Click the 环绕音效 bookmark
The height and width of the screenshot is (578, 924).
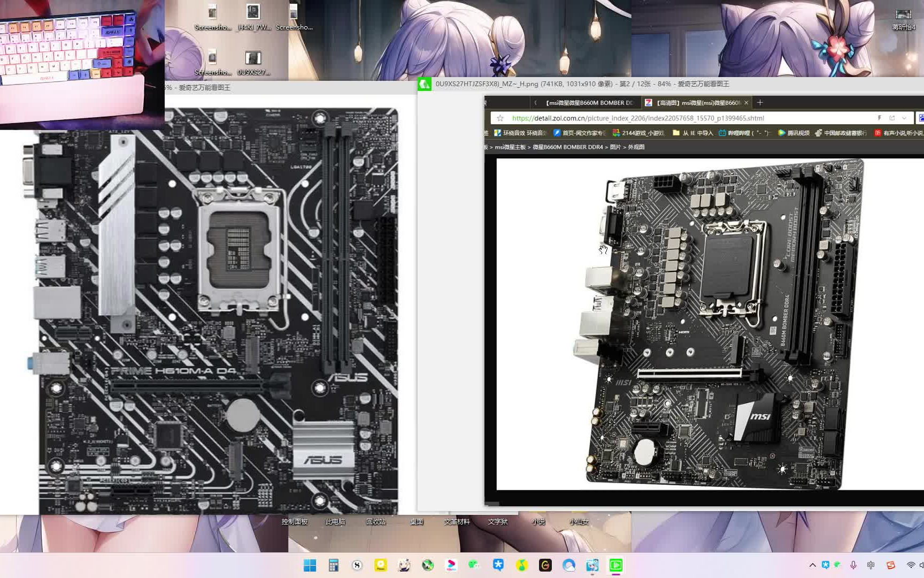520,133
